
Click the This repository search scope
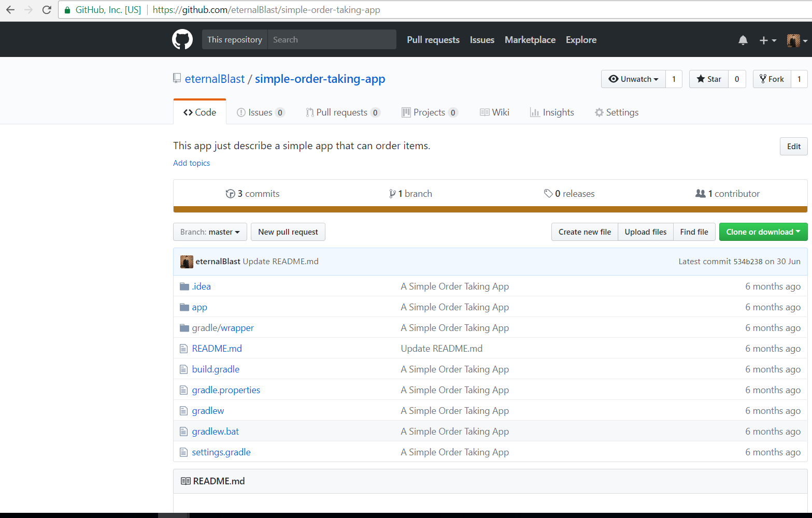235,39
